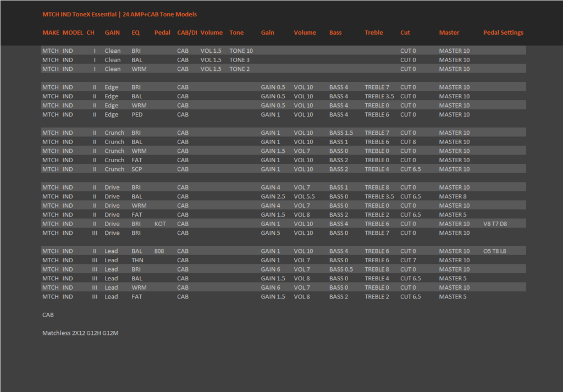
Task: Select the 'TONE 3' cell
Action: pos(240,60)
